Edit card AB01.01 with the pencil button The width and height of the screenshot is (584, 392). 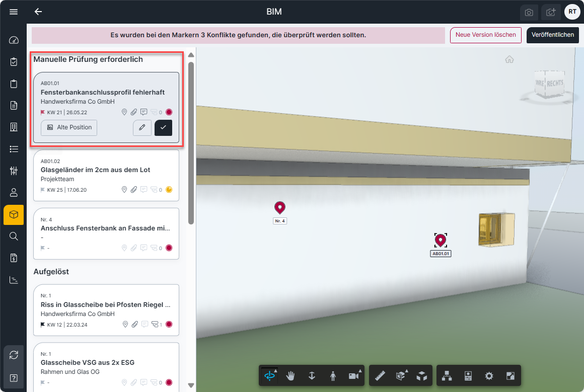[142, 128]
